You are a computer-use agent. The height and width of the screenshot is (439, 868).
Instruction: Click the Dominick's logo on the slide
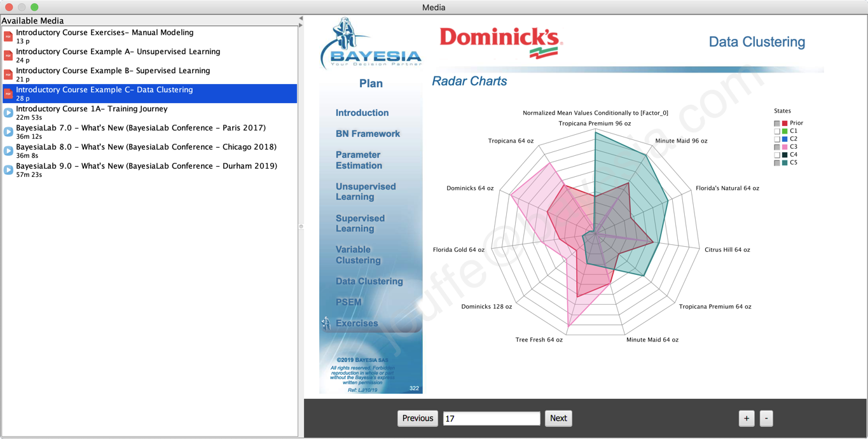(x=500, y=43)
